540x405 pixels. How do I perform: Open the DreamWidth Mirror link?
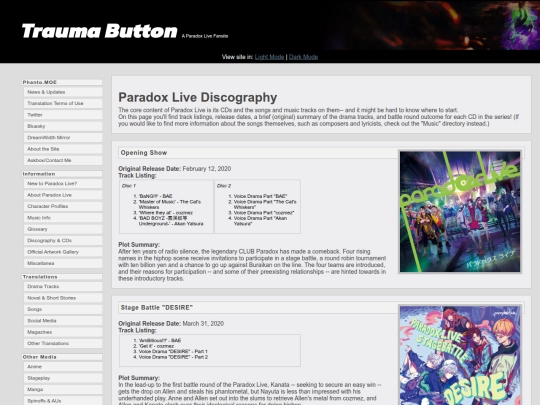click(63, 137)
